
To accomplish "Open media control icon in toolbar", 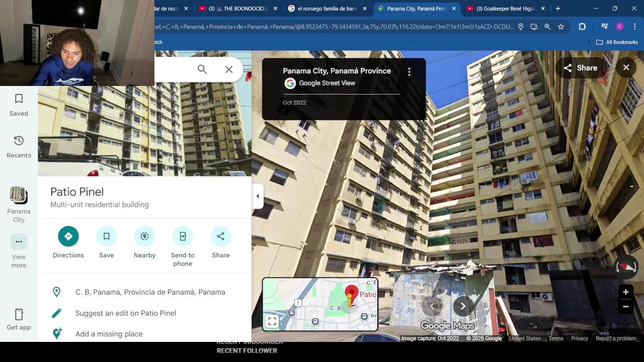I will click(x=604, y=27).
